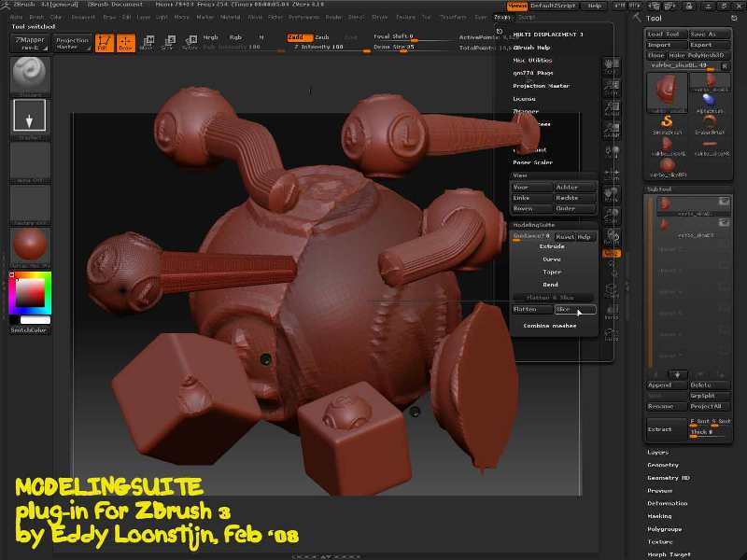Toggle visibility eye of second subtool
This screenshot has width=747, height=560.
click(x=724, y=222)
